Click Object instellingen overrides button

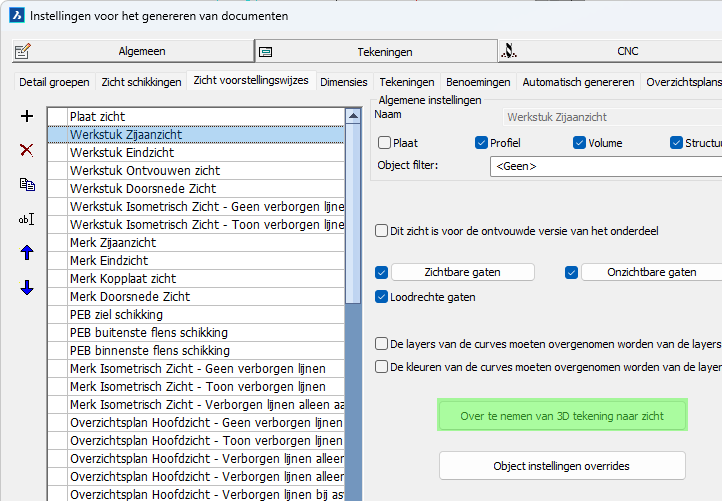(x=562, y=466)
